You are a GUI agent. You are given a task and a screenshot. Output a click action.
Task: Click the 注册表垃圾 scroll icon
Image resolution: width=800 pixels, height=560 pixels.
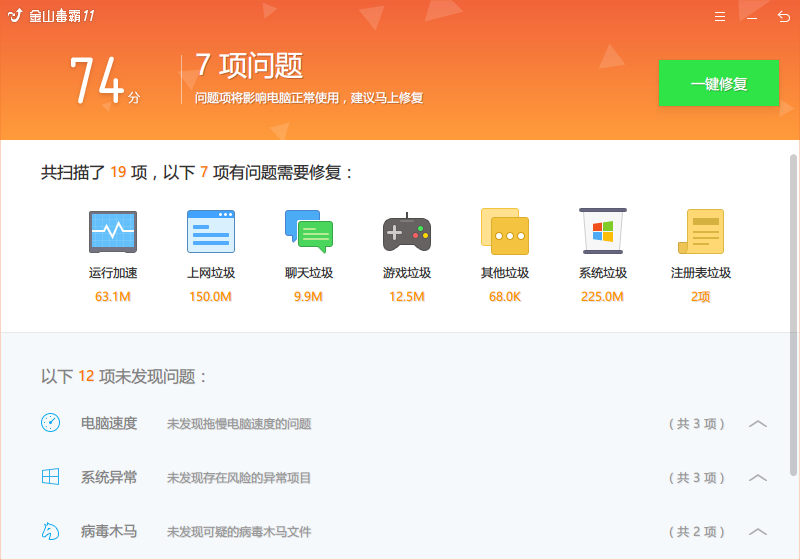[701, 232]
